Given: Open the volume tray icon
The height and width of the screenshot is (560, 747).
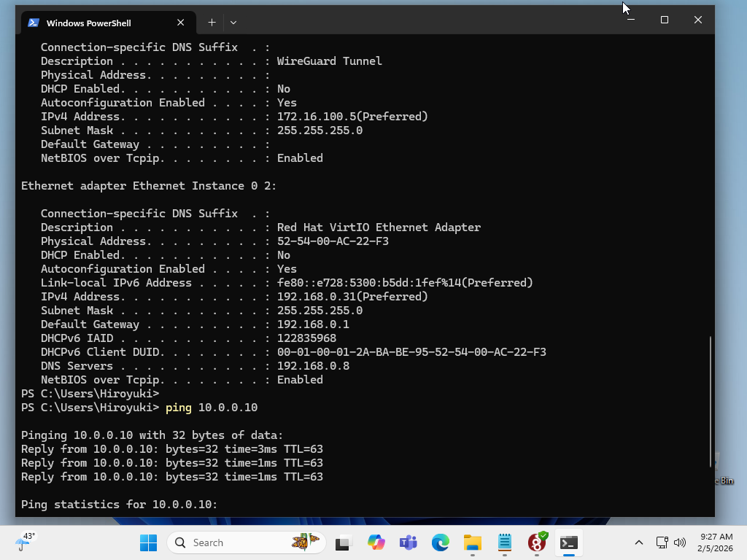Looking at the screenshot, I should coord(680,542).
